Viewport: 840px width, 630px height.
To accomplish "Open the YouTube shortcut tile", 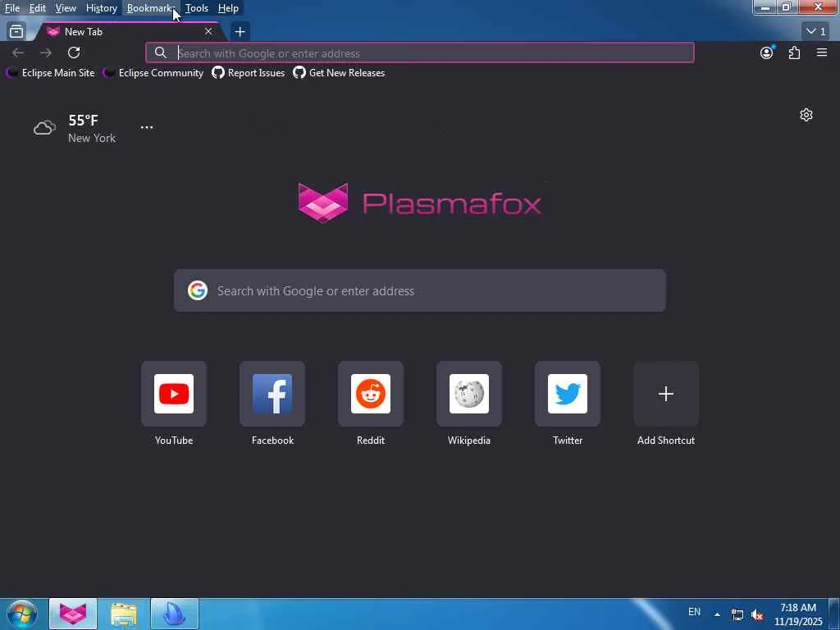I will [x=174, y=394].
